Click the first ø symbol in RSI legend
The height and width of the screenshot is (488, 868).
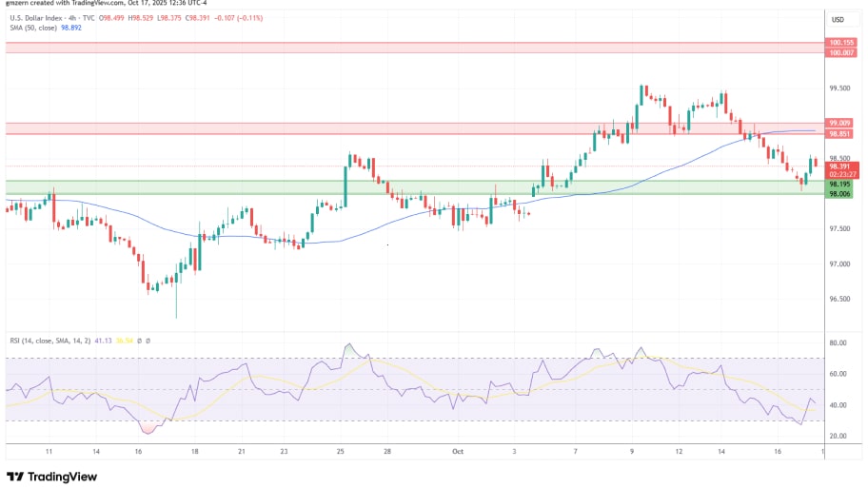pos(139,340)
